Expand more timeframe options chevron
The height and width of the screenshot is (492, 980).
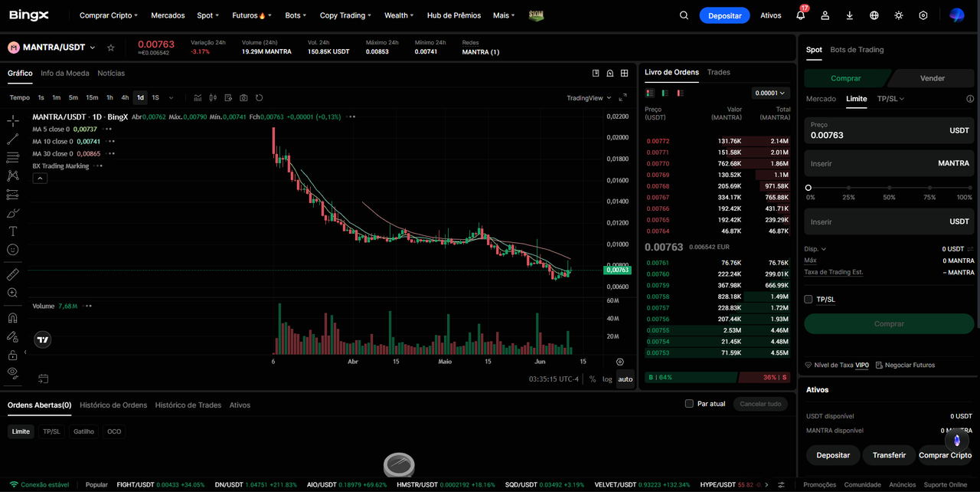tap(171, 98)
